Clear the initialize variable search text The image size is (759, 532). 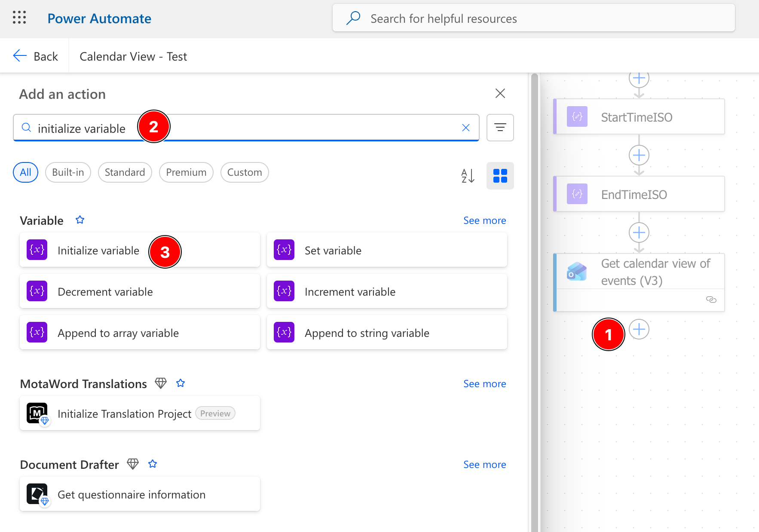pyautogui.click(x=465, y=128)
